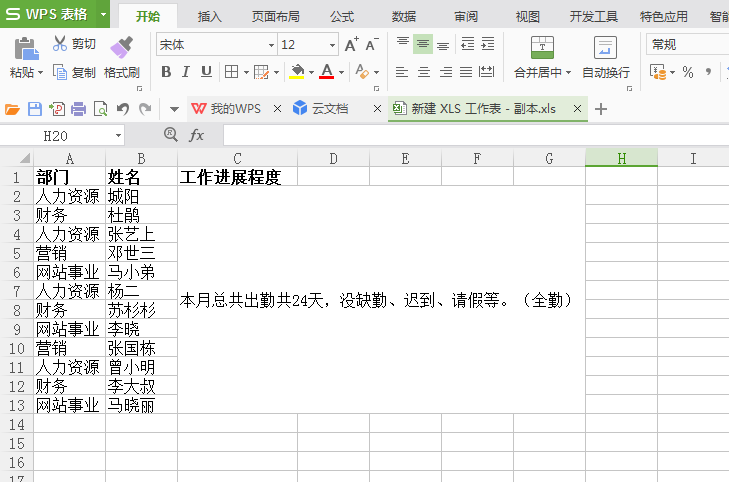Click the Wrap Text (自动换行) button
This screenshot has height=482, width=729.
(x=606, y=57)
